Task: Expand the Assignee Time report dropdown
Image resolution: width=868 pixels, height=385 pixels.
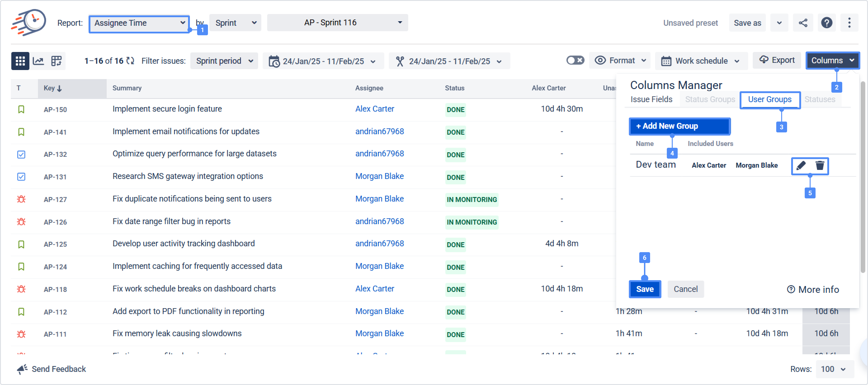Action: coord(139,23)
